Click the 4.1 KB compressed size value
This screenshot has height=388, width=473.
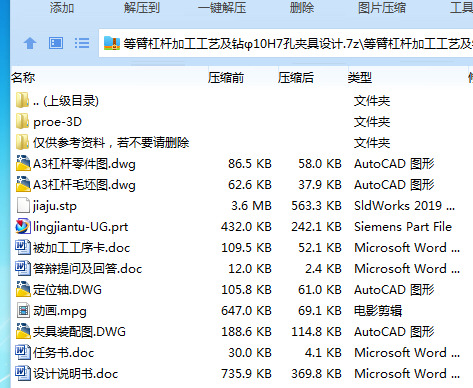[323, 353]
